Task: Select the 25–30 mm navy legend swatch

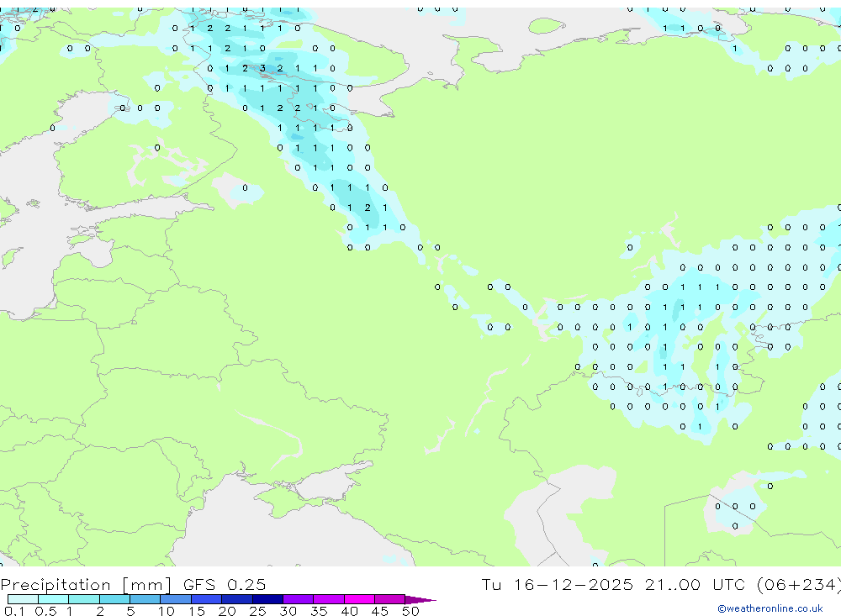Action: [267, 599]
